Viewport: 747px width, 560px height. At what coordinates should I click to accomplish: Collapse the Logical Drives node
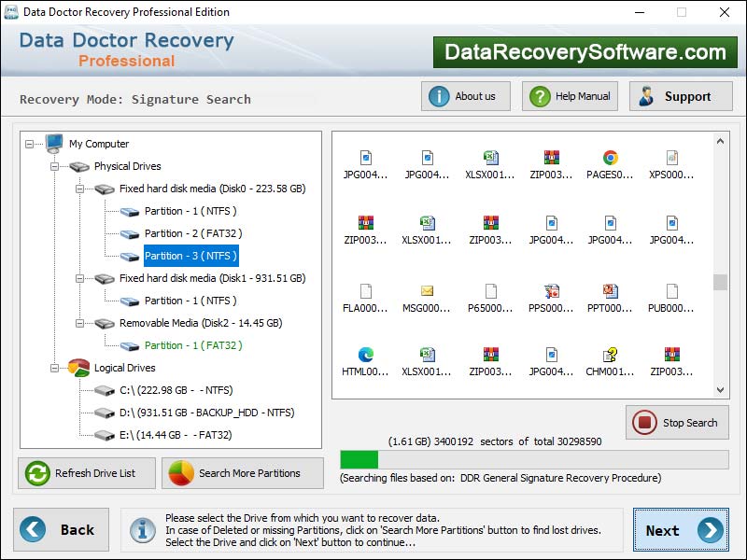click(x=55, y=368)
